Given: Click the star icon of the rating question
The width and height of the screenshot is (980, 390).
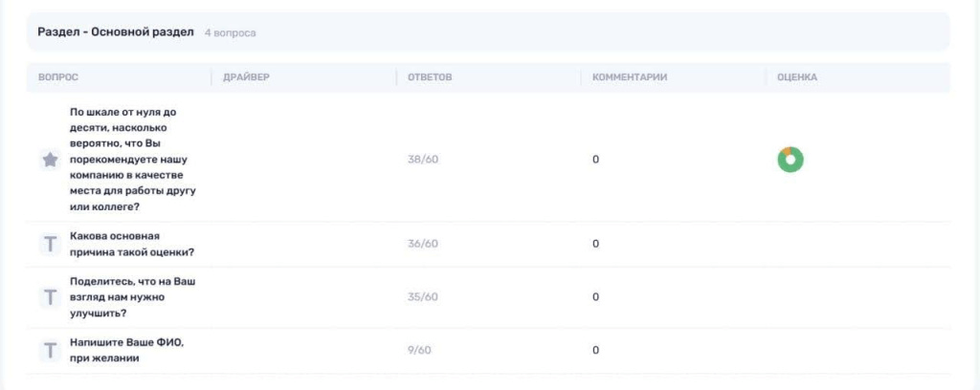Looking at the screenshot, I should tap(50, 160).
